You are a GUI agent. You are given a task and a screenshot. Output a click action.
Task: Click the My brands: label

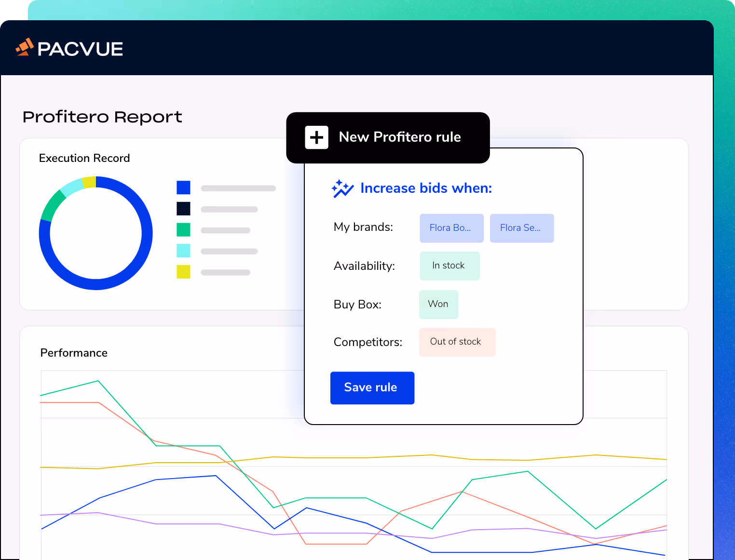[x=363, y=227]
